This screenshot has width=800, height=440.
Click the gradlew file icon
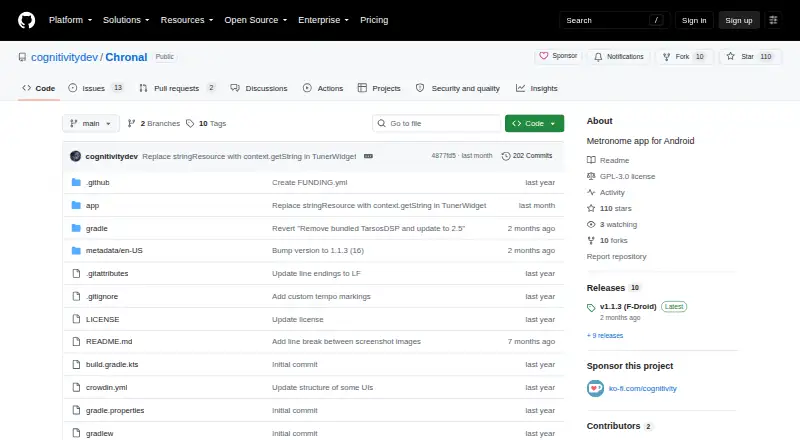76,433
